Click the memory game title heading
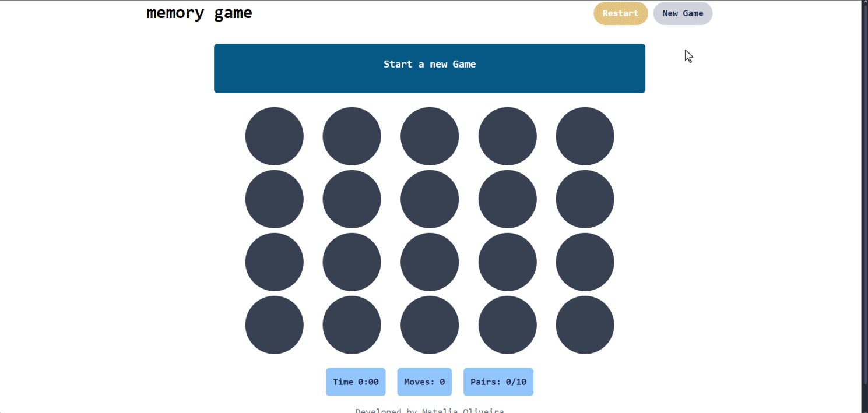Viewport: 868px width, 413px height. click(x=199, y=13)
